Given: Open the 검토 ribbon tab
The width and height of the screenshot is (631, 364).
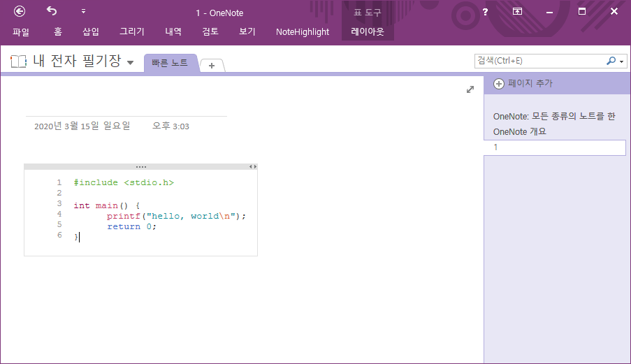Looking at the screenshot, I should 210,31.
